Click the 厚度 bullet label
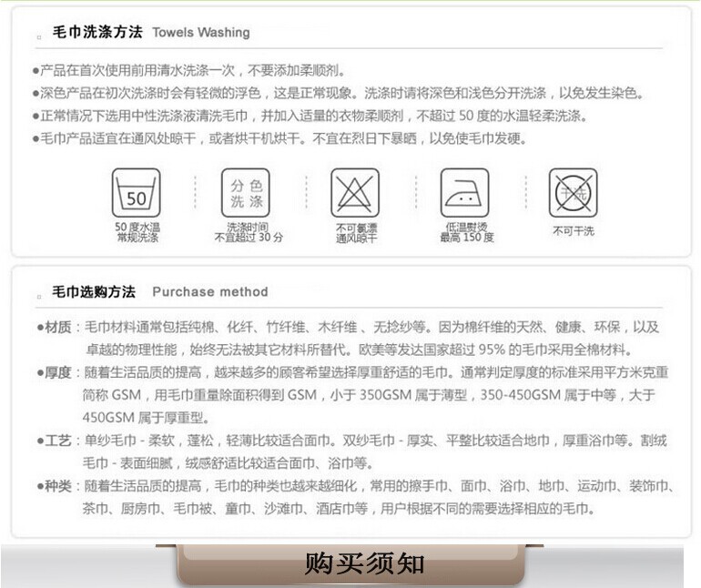Screen dimensions: 701x588 (x=57, y=372)
